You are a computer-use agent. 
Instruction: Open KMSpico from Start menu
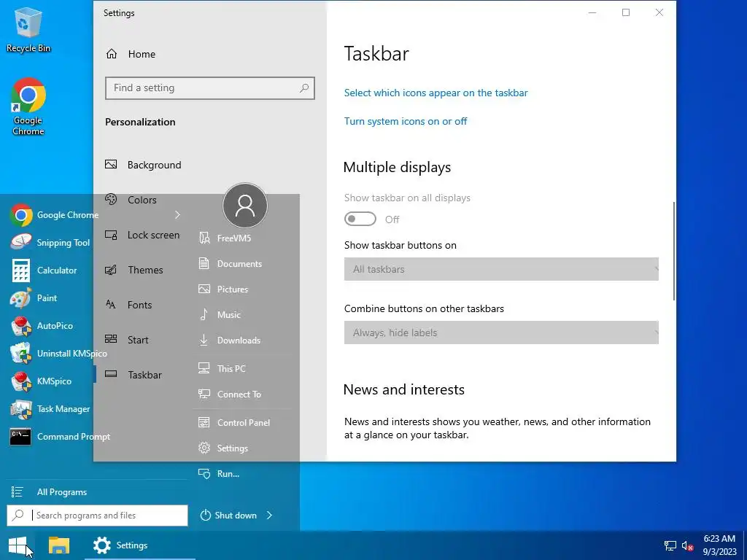(x=41, y=381)
